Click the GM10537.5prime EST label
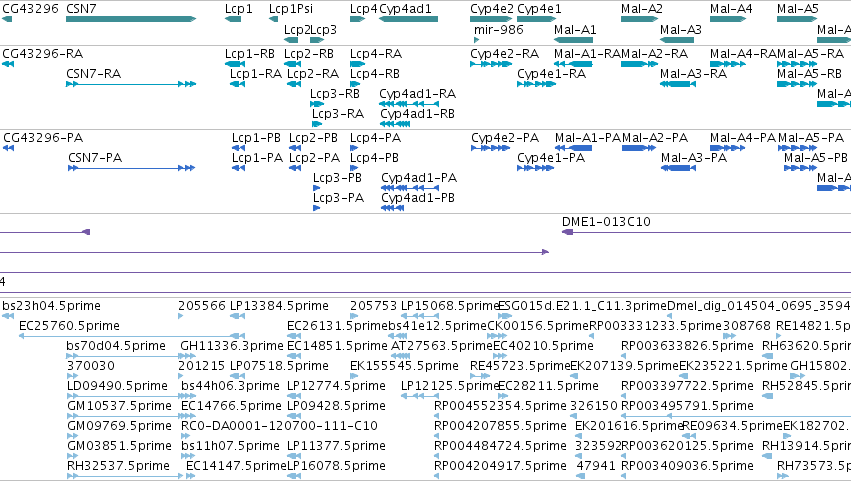851x481 pixels. click(x=119, y=406)
